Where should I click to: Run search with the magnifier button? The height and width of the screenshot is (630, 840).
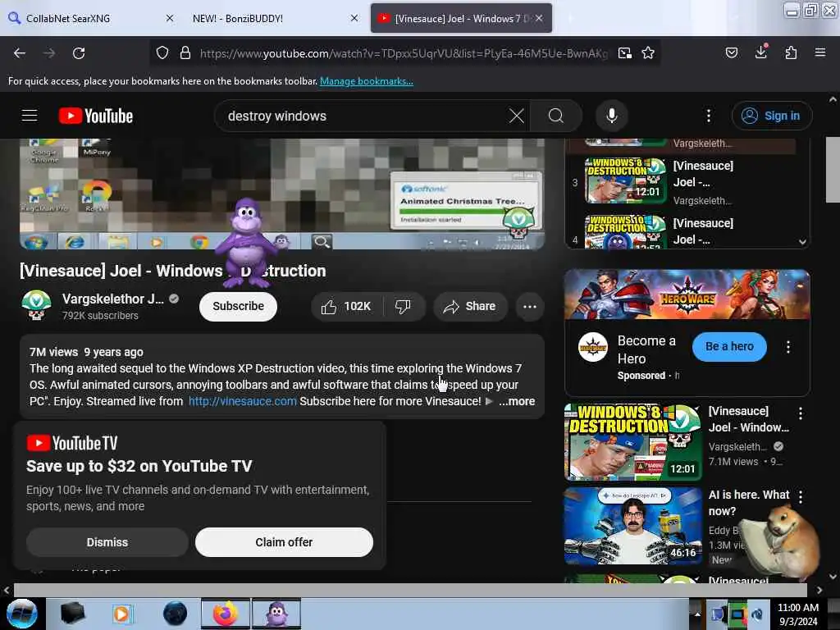click(x=556, y=116)
